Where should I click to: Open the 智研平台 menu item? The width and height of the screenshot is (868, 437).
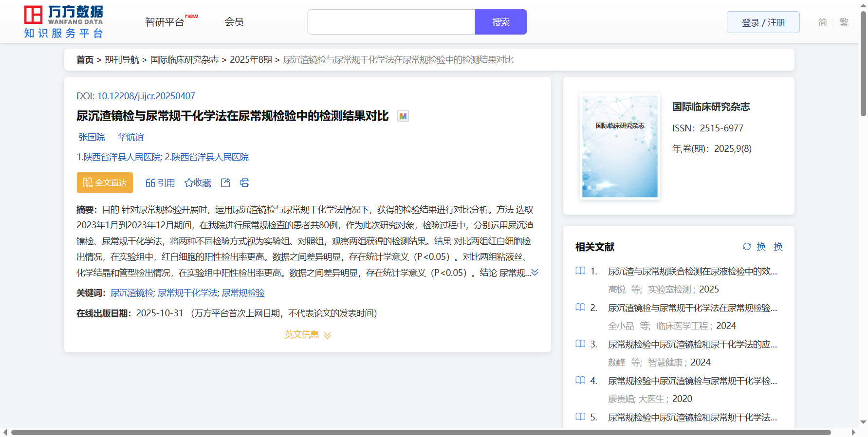coord(165,22)
